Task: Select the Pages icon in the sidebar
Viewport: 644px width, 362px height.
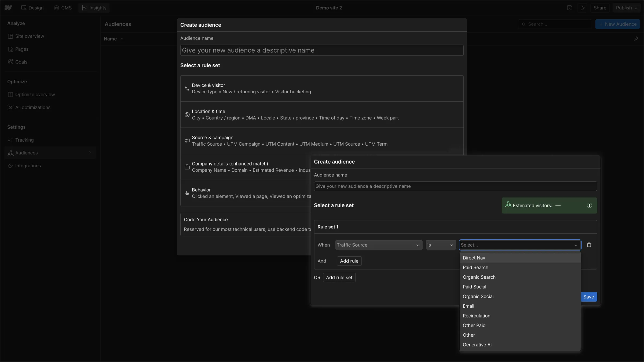Action: 10,49
